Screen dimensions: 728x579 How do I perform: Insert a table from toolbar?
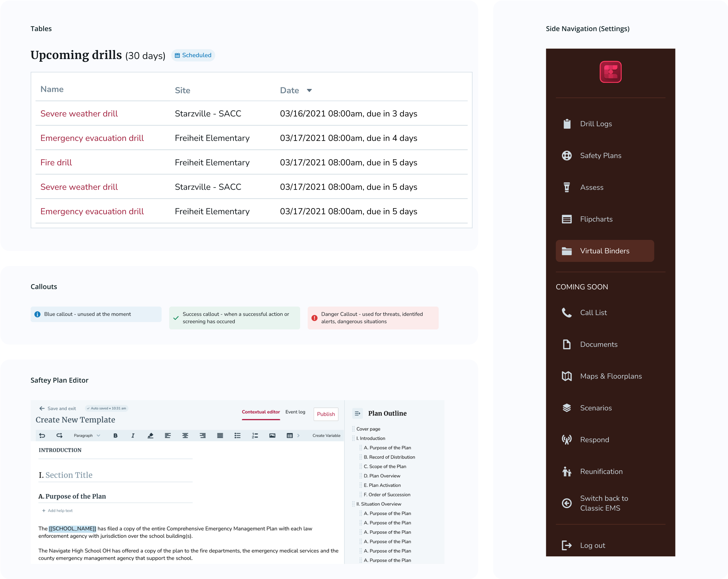290,435
